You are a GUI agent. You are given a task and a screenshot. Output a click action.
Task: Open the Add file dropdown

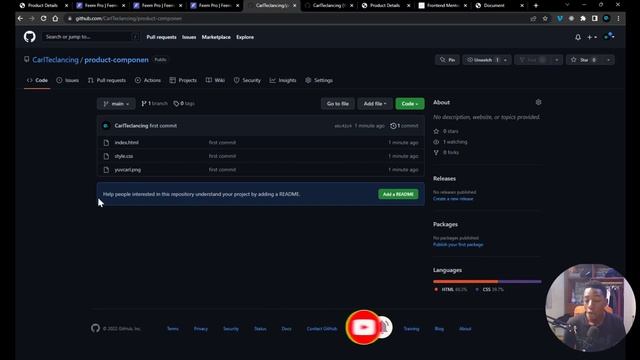pos(375,104)
